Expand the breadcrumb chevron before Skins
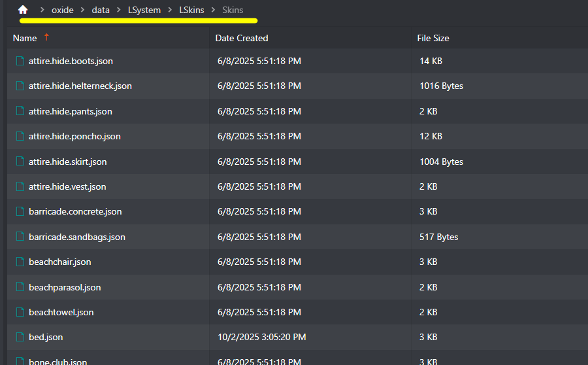Viewport: 588px width, 365px height. coord(213,10)
